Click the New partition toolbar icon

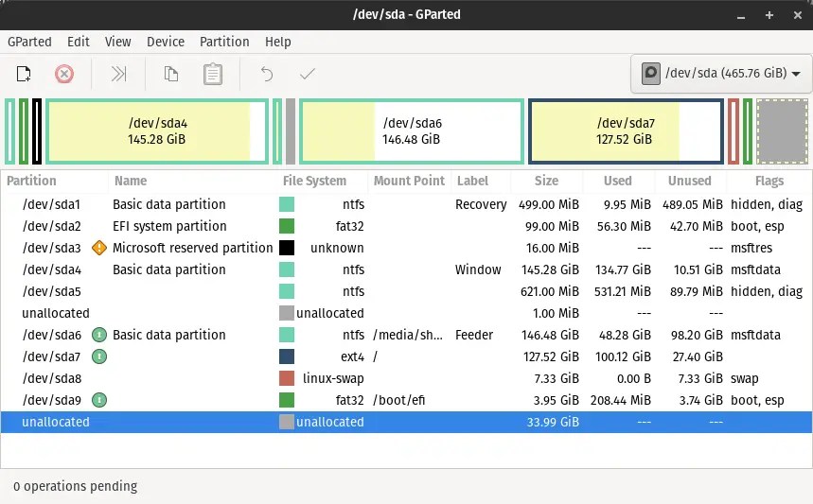coord(24,74)
